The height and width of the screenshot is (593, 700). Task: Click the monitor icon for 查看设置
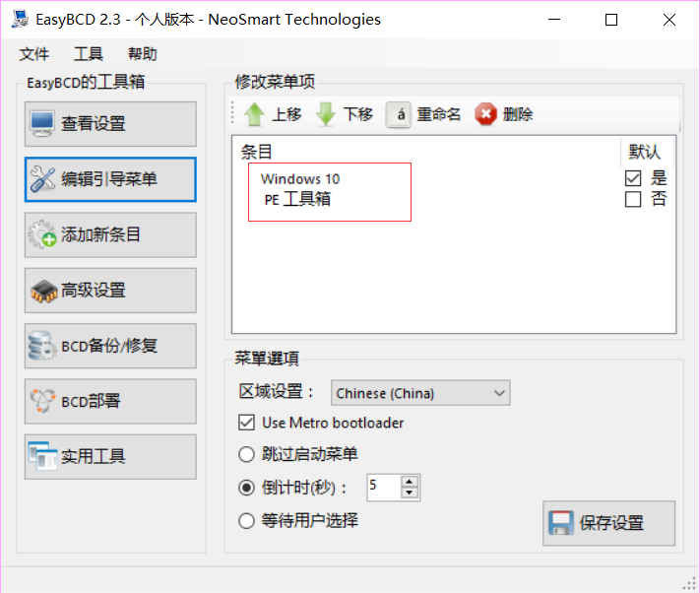coord(42,124)
